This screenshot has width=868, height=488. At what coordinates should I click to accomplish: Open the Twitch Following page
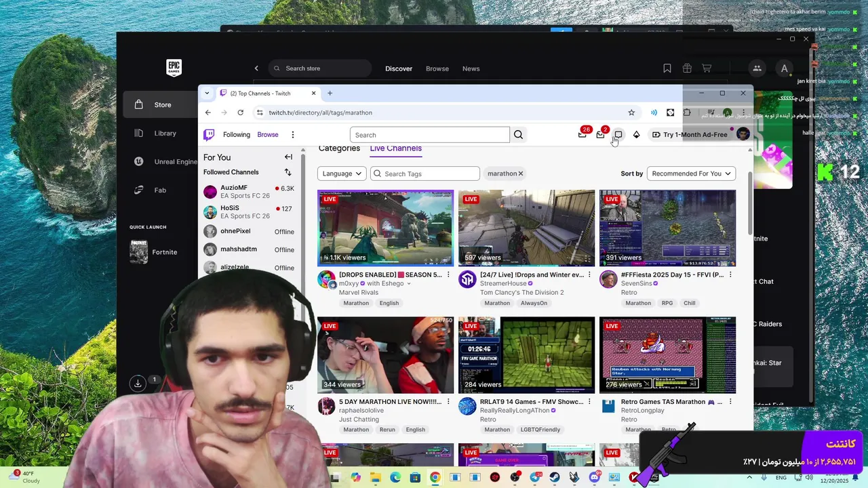237,135
